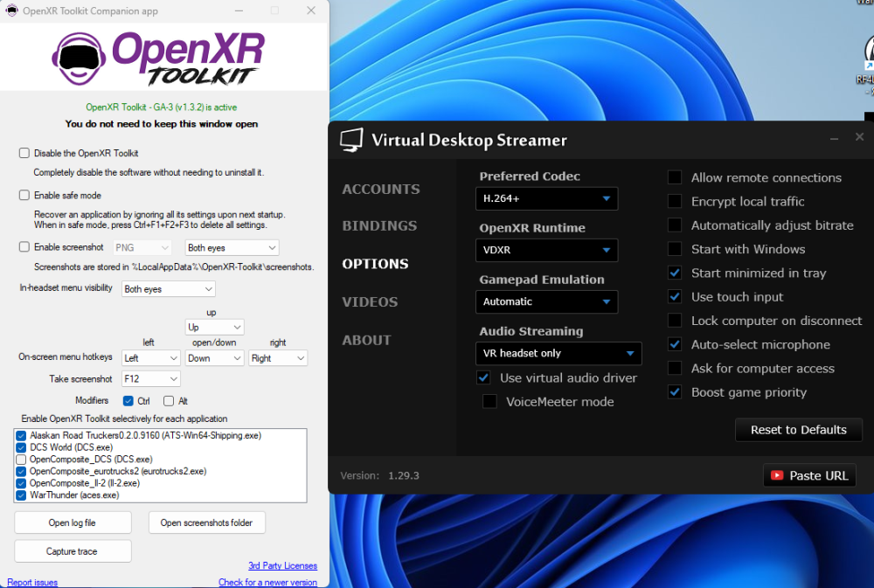The height and width of the screenshot is (588, 874).
Task: Open the Audio Streaming dropdown
Action: [558, 353]
